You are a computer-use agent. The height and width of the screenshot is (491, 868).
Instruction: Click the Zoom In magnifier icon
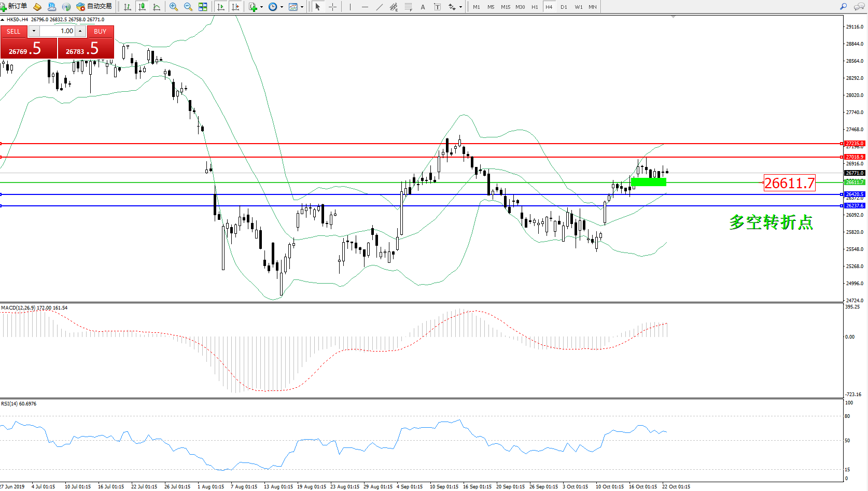tap(173, 7)
